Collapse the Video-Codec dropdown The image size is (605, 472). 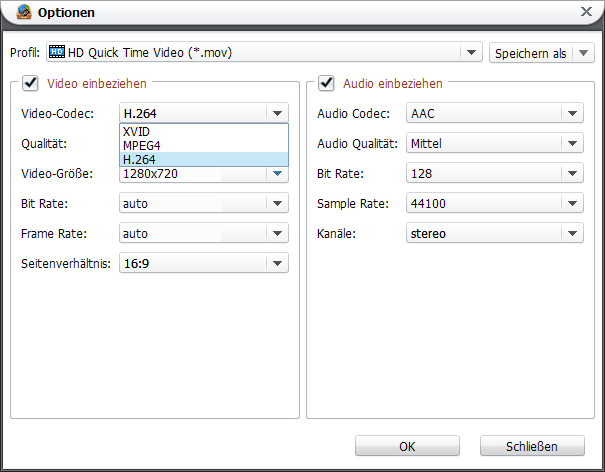click(x=277, y=114)
